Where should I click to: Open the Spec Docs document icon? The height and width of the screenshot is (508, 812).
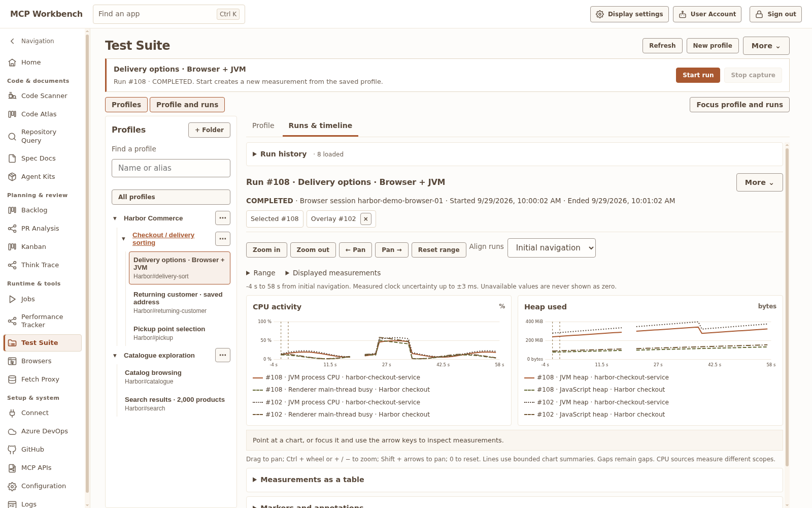12,158
